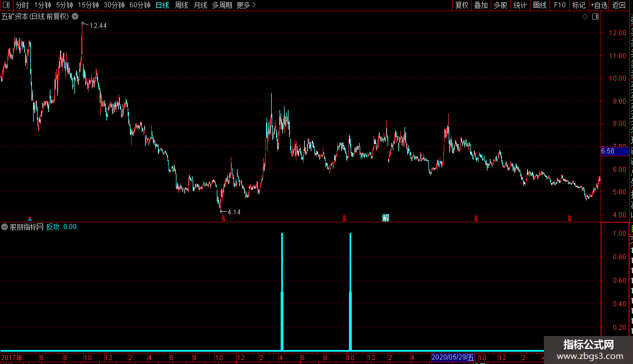Click the 2020/05/29 date label on the timeline
Image resolution: width=633 pixels, height=364 pixels.
(453, 357)
